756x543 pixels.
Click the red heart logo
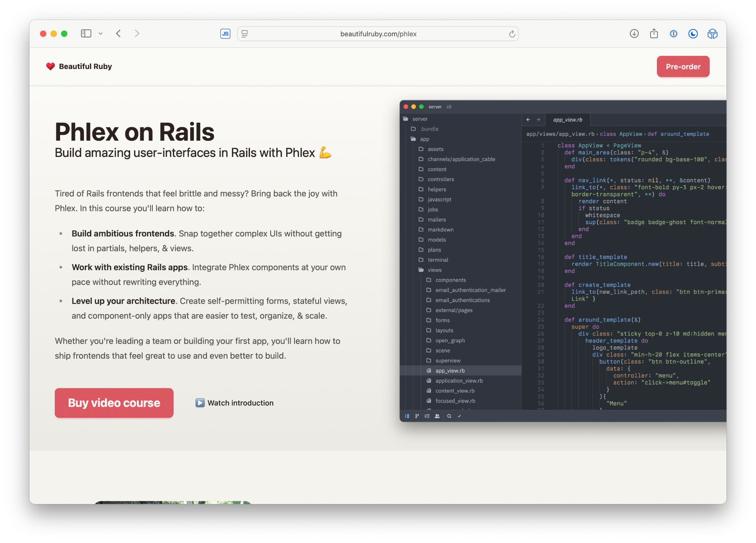pos(50,67)
